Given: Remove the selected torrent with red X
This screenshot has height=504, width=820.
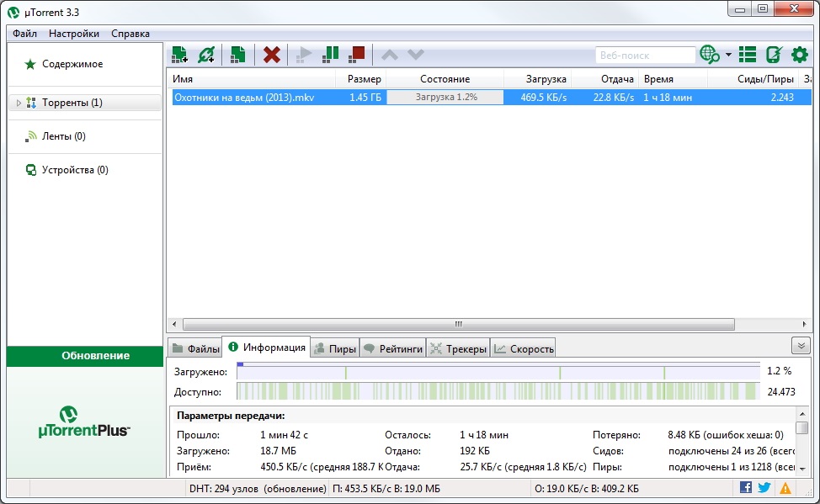Looking at the screenshot, I should coord(271,55).
